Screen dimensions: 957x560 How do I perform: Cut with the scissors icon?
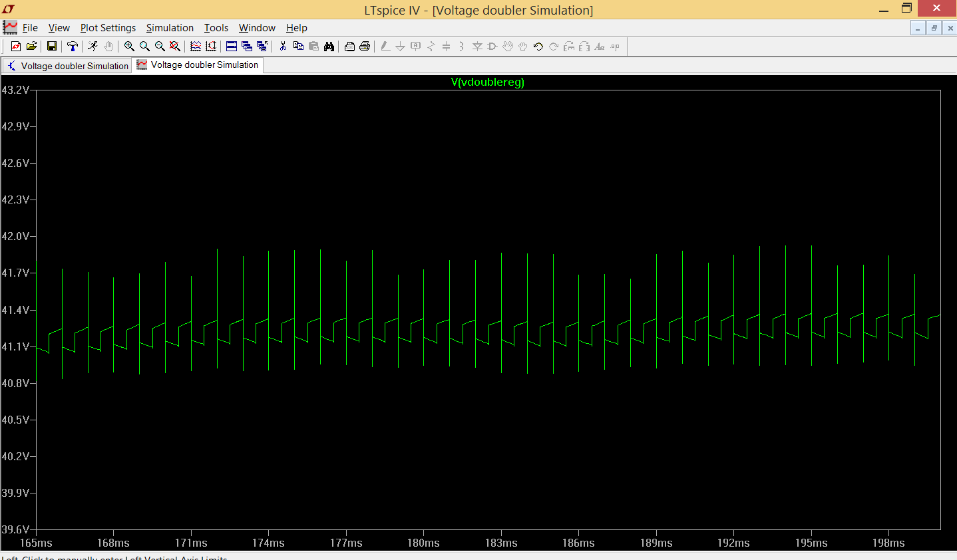pyautogui.click(x=283, y=46)
